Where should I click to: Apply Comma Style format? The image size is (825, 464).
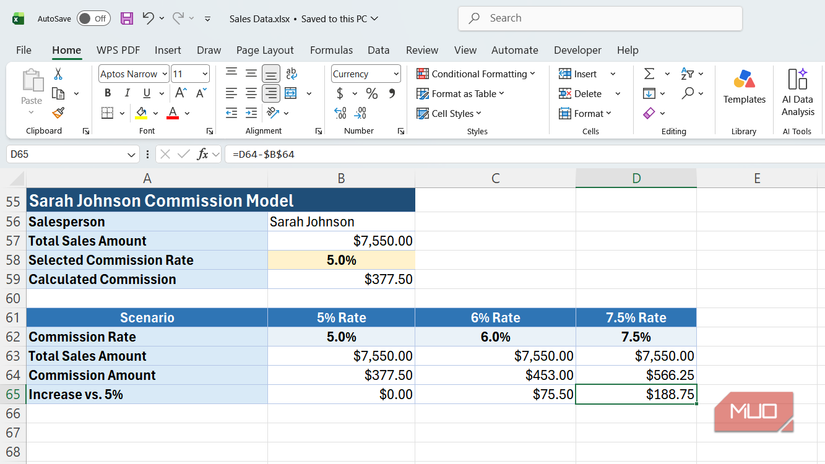click(392, 94)
